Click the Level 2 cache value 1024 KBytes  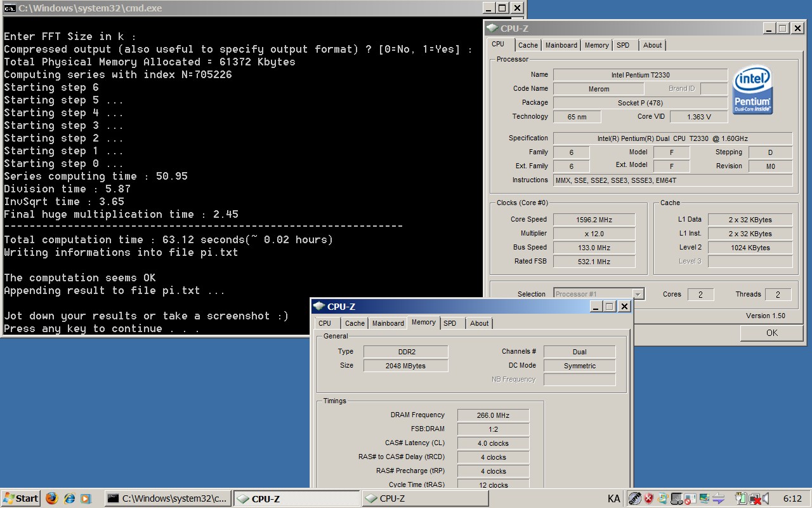pos(750,248)
